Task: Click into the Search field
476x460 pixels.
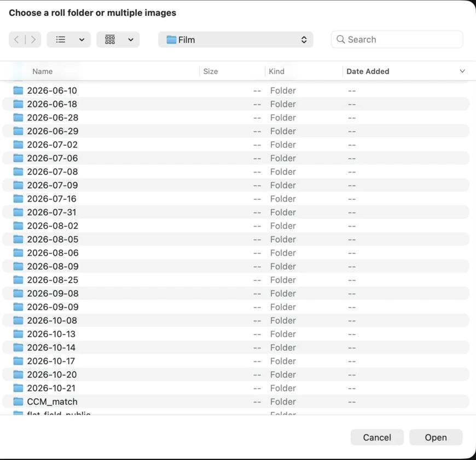Action: click(x=397, y=39)
